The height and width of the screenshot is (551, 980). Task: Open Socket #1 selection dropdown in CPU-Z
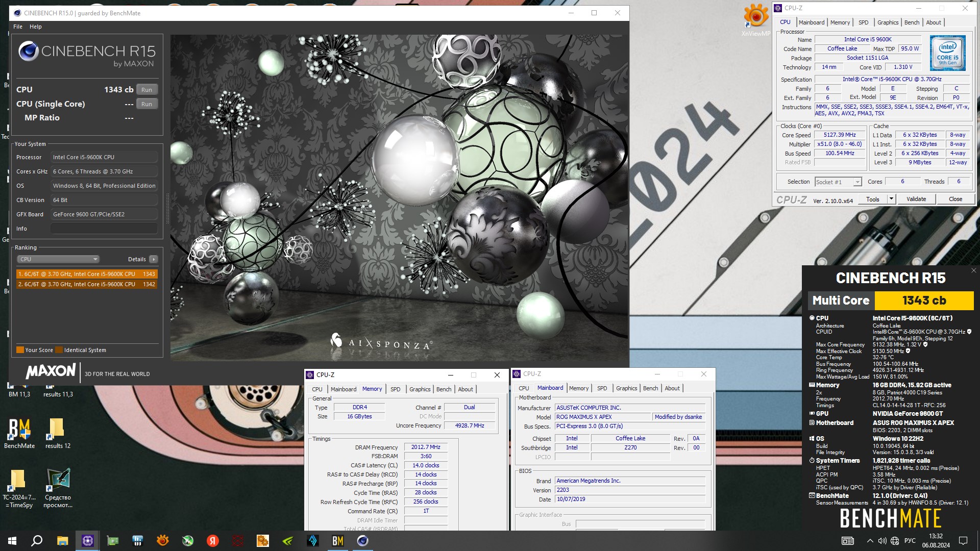[x=838, y=182]
